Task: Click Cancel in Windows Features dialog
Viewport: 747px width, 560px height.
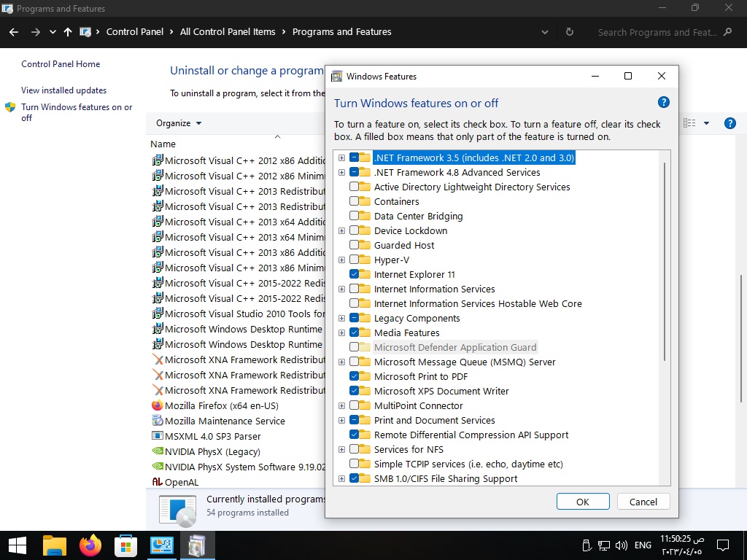Action: coord(643,502)
